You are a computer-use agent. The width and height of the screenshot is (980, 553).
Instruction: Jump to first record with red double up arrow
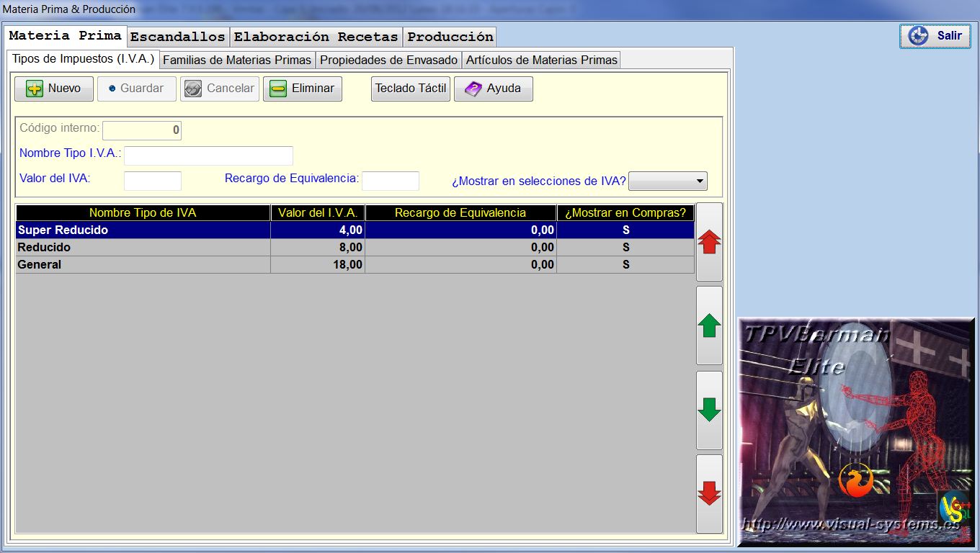point(709,242)
